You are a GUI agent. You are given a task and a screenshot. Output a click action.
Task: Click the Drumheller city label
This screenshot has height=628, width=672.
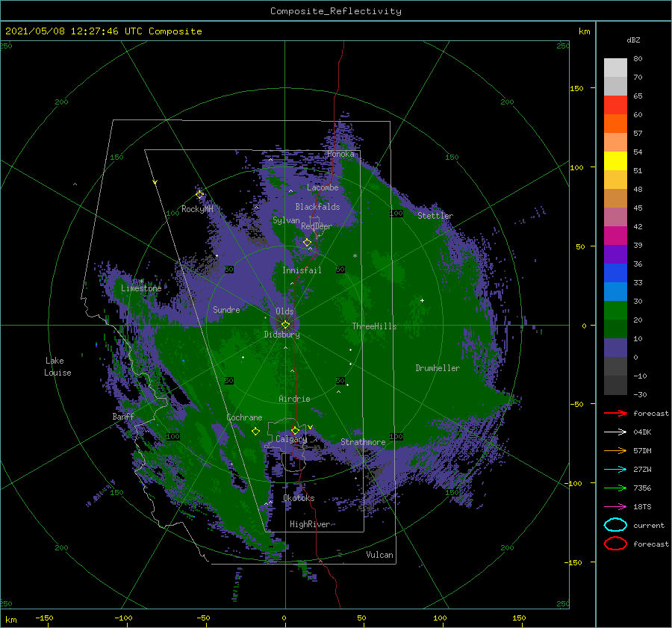click(x=438, y=368)
